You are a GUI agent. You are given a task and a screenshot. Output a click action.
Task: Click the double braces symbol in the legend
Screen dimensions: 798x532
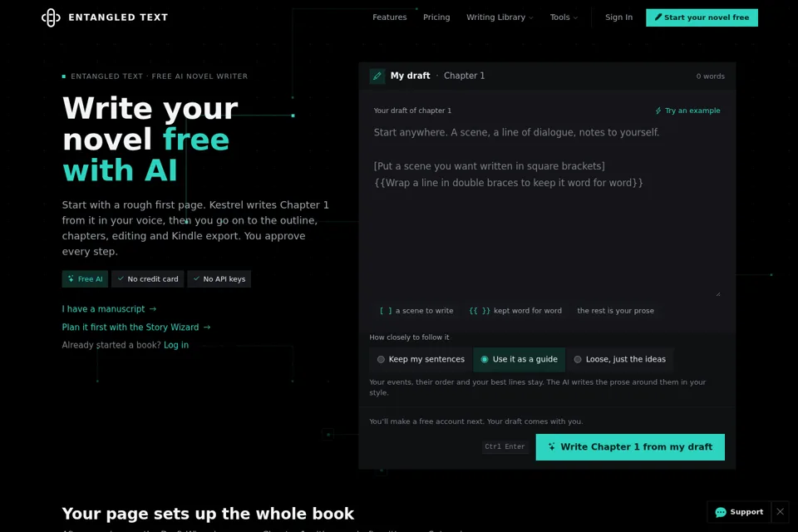[x=480, y=311]
